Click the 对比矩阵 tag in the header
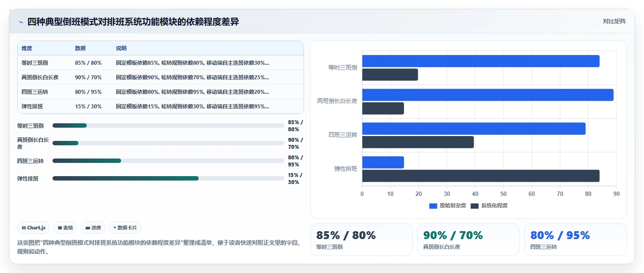 click(614, 21)
